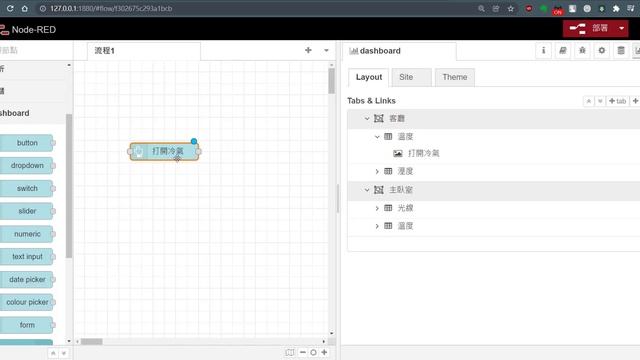Expand the 溫度 group under 主臥室
The image size is (640, 360).
point(377,226)
